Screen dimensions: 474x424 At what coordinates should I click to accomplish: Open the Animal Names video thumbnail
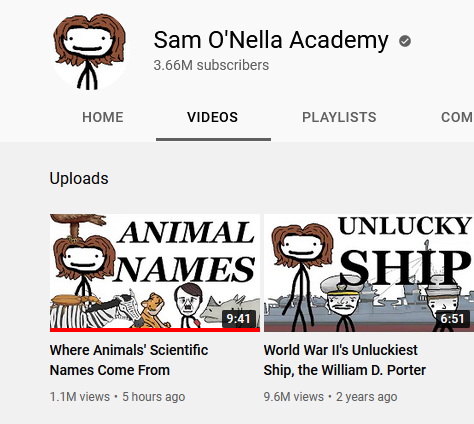pos(155,273)
